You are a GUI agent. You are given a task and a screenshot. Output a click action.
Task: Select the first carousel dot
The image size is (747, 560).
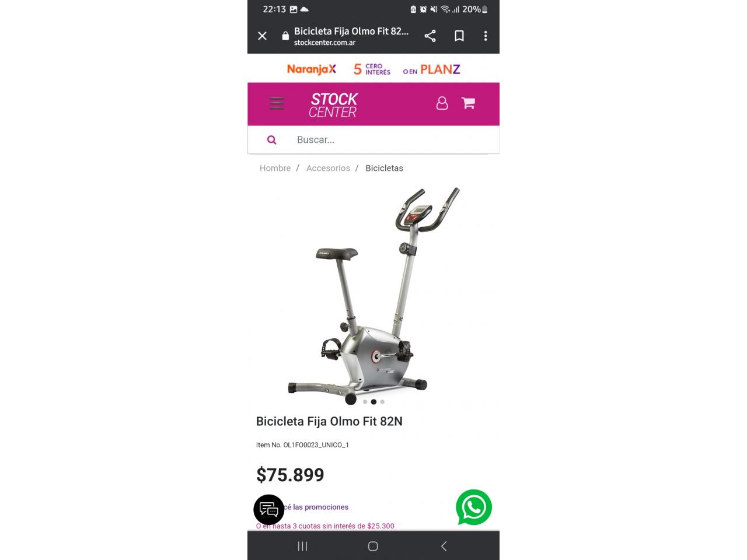(365, 402)
